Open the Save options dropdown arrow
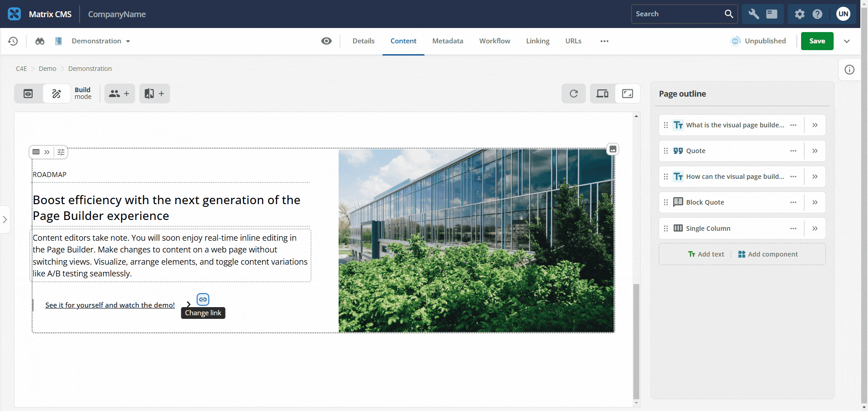This screenshot has height=411, width=868. 847,41
